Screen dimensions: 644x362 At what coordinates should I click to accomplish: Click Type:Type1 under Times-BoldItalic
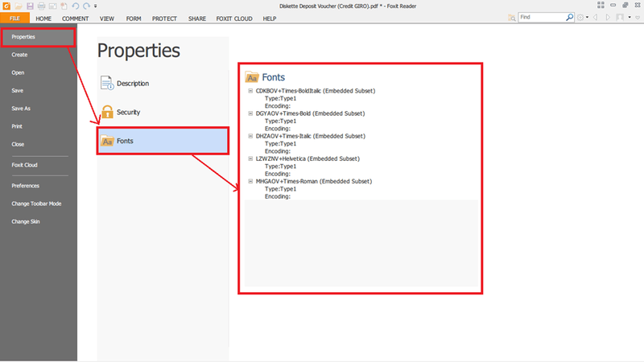tap(280, 98)
